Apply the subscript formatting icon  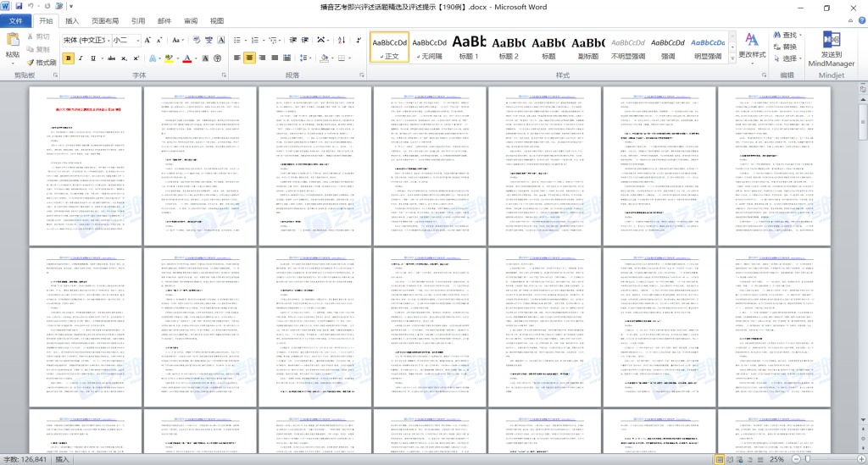click(125, 58)
